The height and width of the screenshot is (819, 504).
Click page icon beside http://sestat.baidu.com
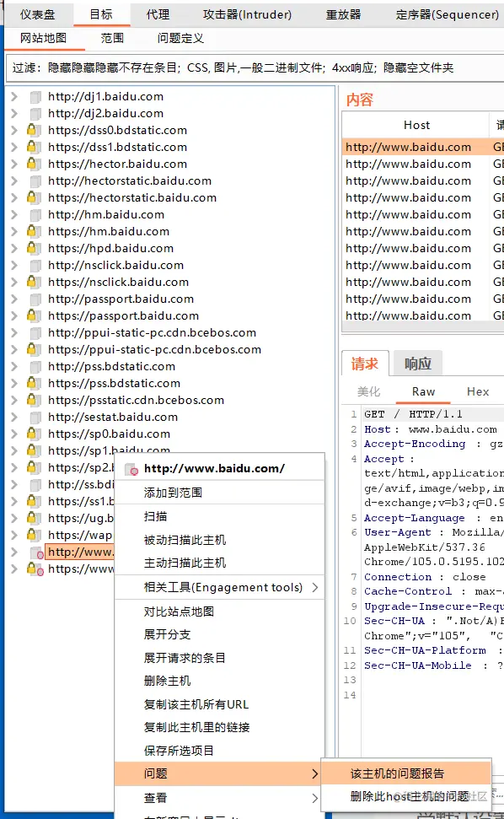tap(35, 417)
